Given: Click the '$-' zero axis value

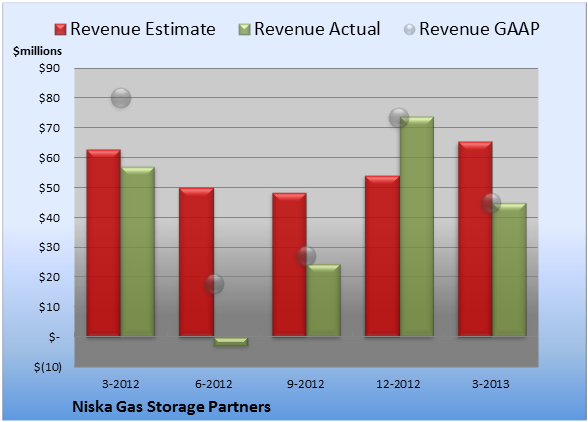Looking at the screenshot, I should [54, 337].
